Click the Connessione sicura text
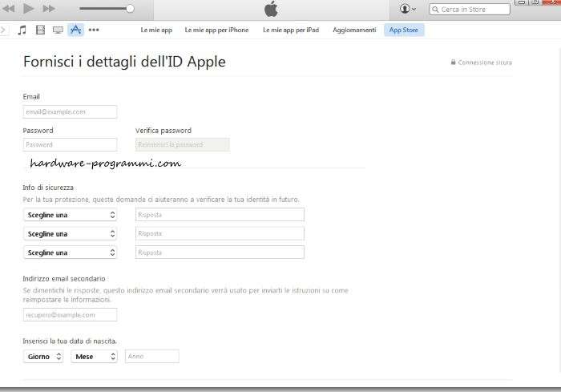Screen dimensions: 561x392 click(x=485, y=63)
